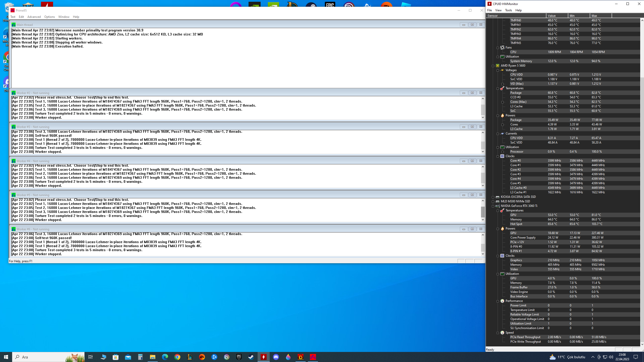
Task: Open Discord from taskbar
Action: click(276, 357)
